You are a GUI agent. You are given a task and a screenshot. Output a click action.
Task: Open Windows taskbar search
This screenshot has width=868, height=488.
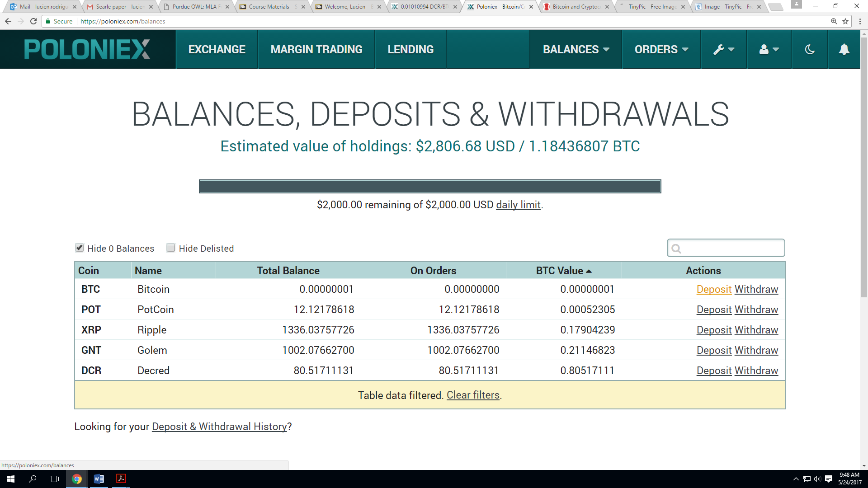[x=33, y=479]
